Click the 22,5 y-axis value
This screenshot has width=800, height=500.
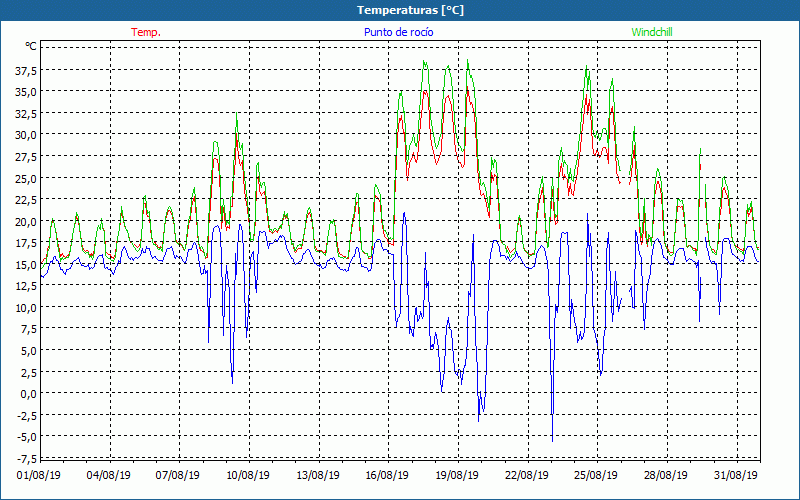pos(26,199)
